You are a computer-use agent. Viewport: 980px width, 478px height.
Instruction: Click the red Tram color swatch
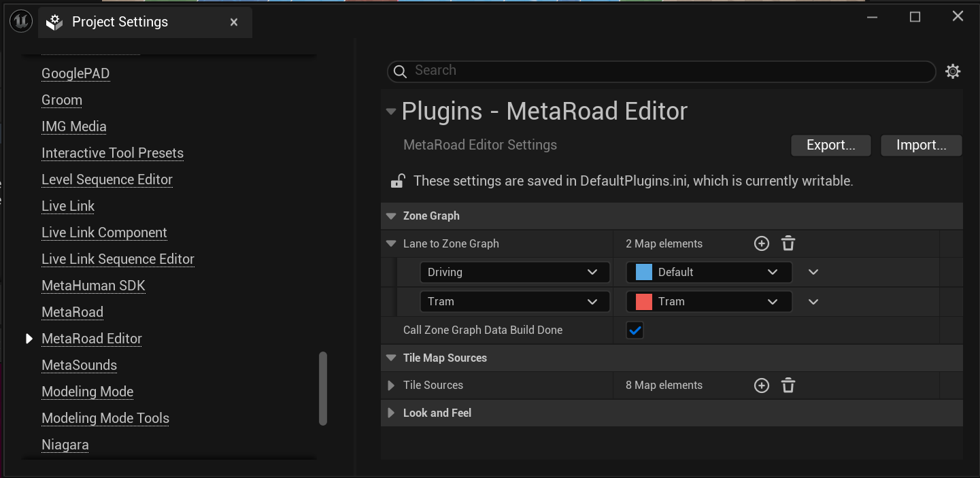(x=643, y=301)
